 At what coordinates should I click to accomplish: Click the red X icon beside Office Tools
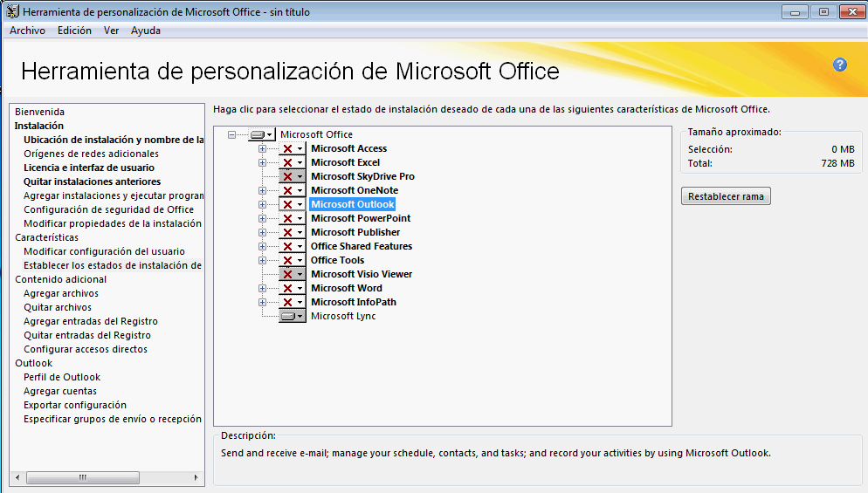point(287,260)
